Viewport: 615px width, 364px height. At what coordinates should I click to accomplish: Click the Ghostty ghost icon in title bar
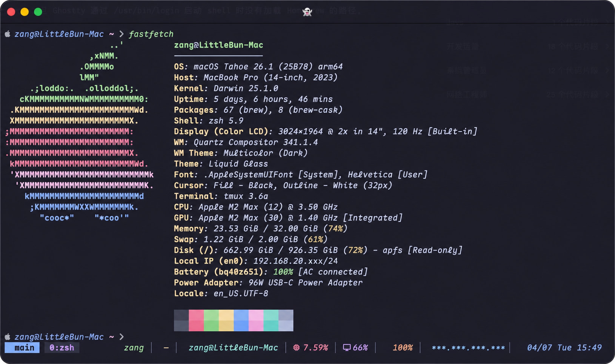(x=307, y=12)
